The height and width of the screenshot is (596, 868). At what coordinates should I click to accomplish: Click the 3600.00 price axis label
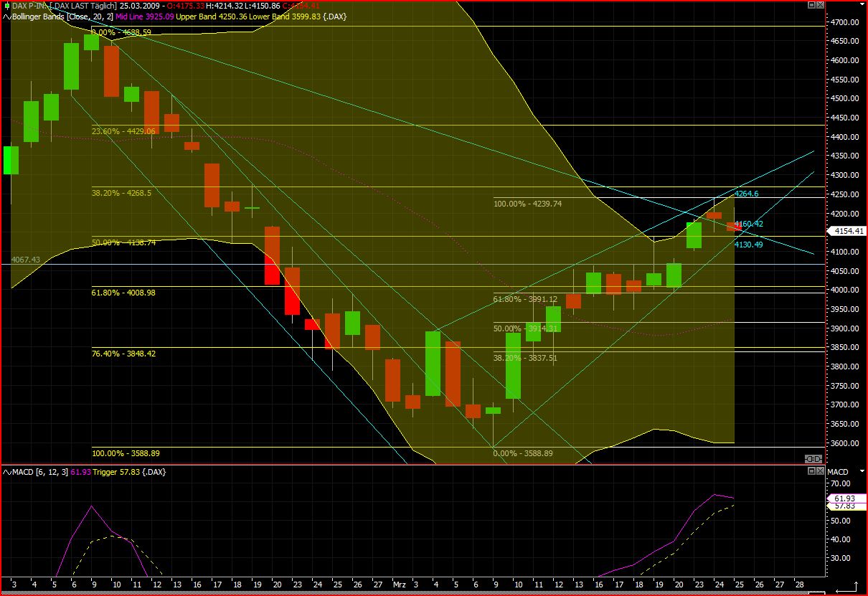coord(846,443)
